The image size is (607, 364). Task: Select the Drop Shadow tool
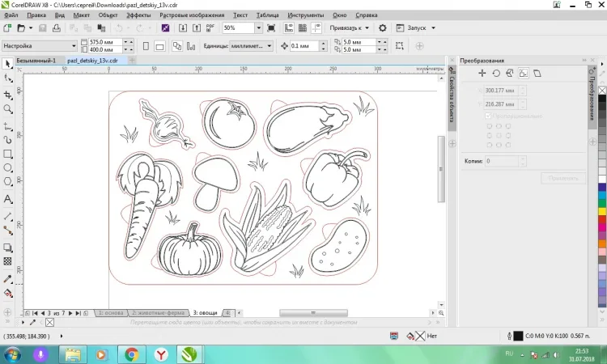pyautogui.click(x=8, y=248)
